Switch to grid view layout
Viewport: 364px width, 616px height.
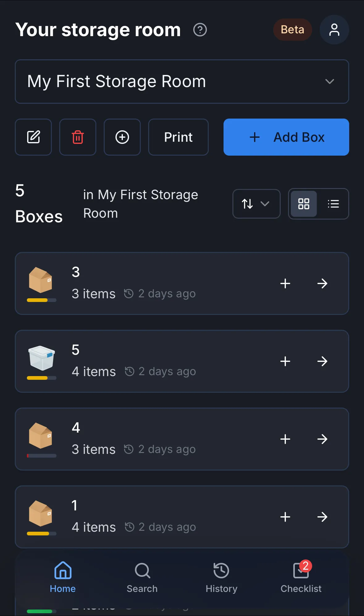(304, 204)
